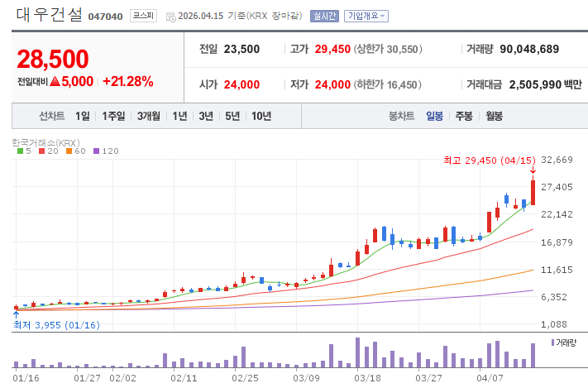Viewport: 588px width, 388px height.
Task: Click the latest red candle on 04/15
Action: coord(533,193)
